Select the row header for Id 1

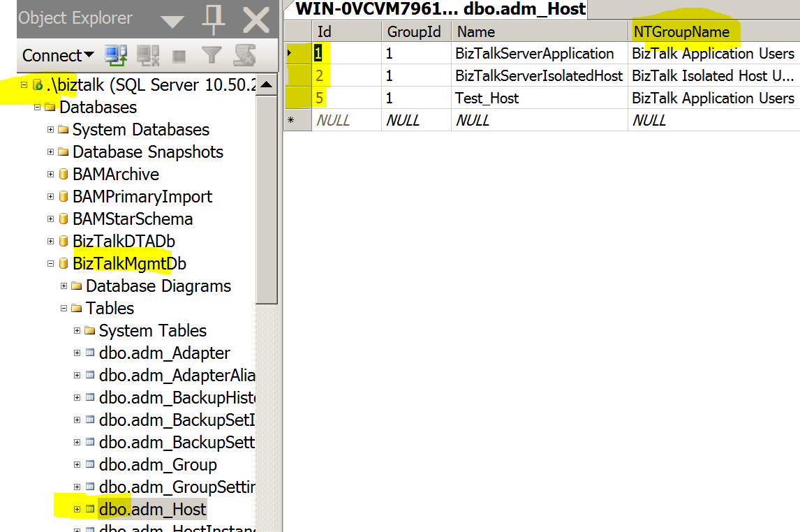297,53
